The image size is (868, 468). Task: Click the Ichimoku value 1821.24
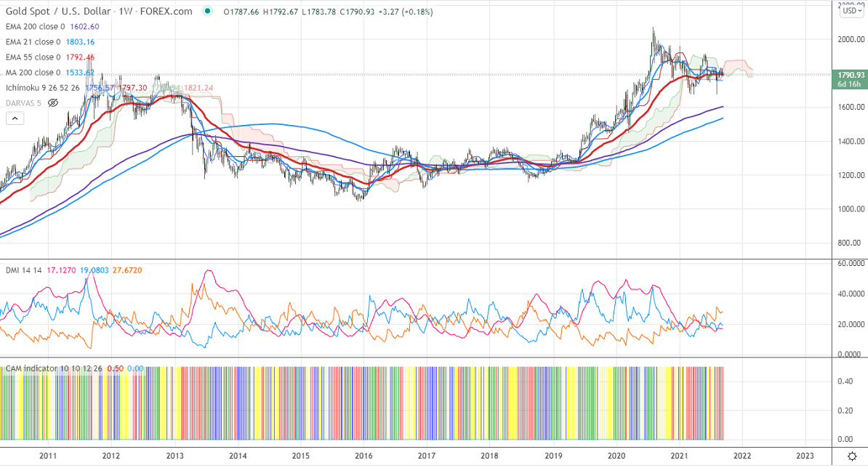(198, 88)
